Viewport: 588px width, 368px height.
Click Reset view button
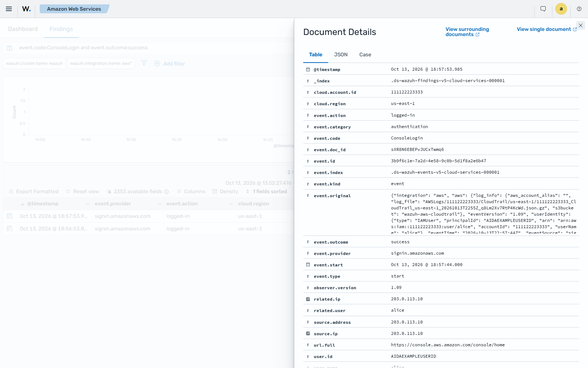click(x=83, y=192)
